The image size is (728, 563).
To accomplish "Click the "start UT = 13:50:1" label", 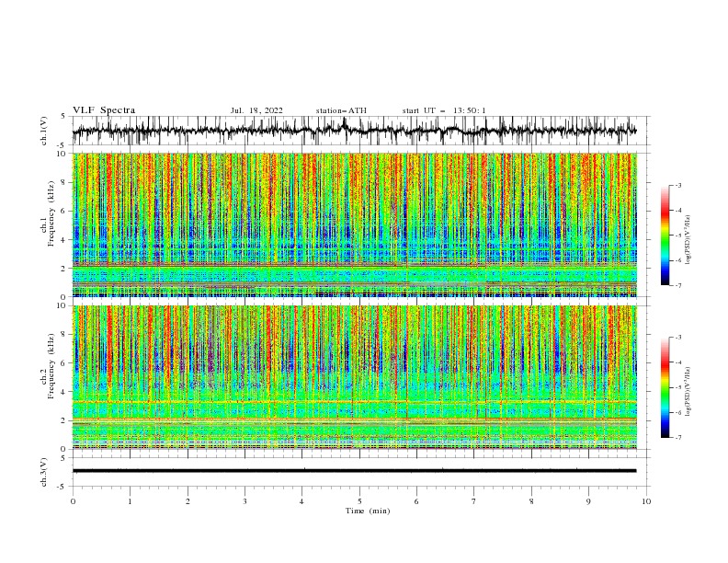I will click(444, 110).
